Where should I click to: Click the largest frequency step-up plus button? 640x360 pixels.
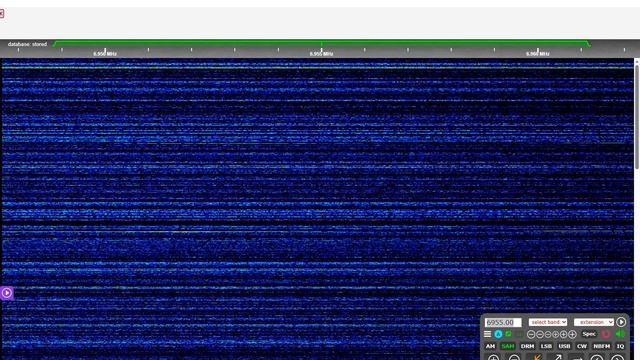tap(572, 334)
